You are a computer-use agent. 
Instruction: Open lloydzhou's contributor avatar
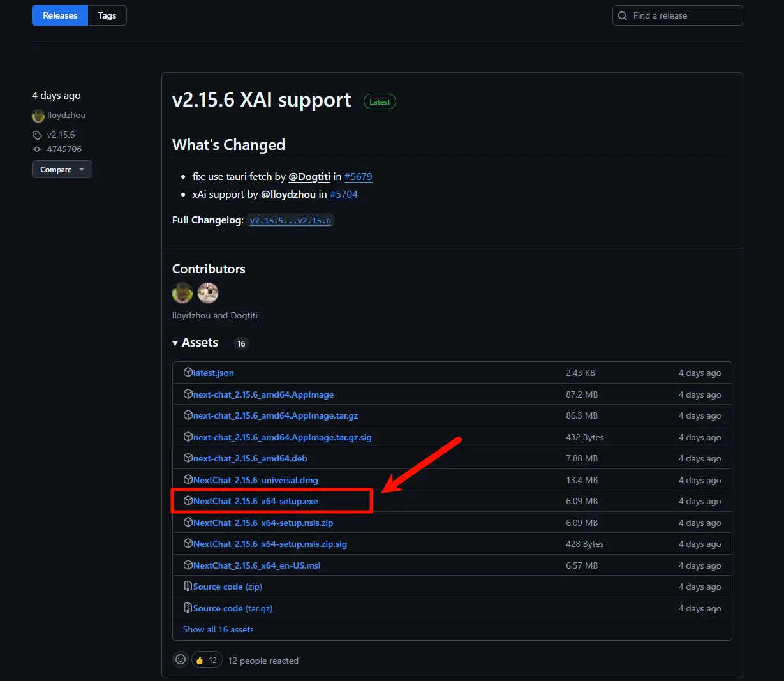click(x=182, y=293)
